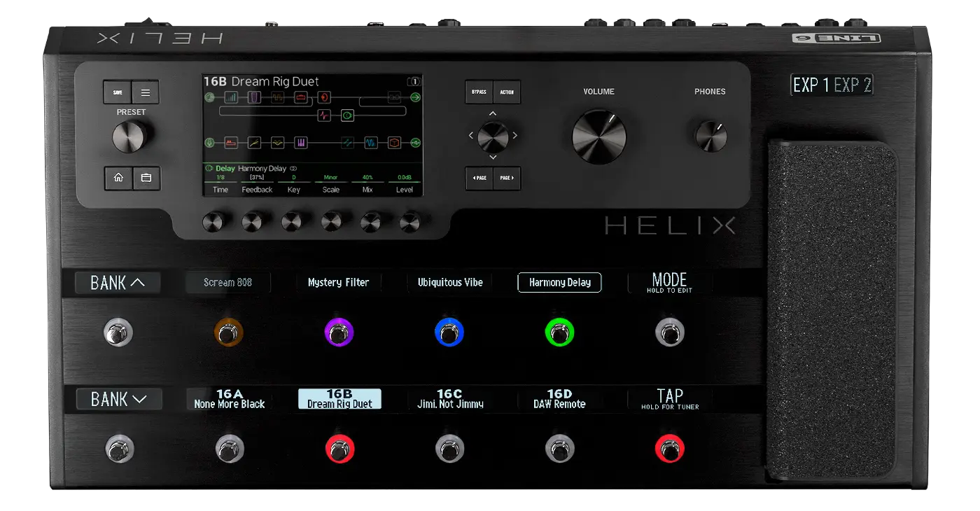Select the 16A None More Black preset label
This screenshot has height=511, width=980.
[229, 399]
